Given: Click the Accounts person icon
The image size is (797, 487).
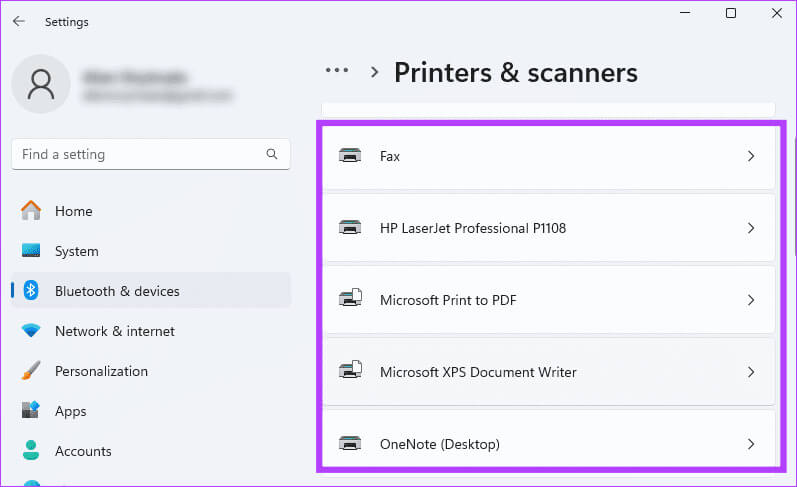Looking at the screenshot, I should (x=31, y=450).
